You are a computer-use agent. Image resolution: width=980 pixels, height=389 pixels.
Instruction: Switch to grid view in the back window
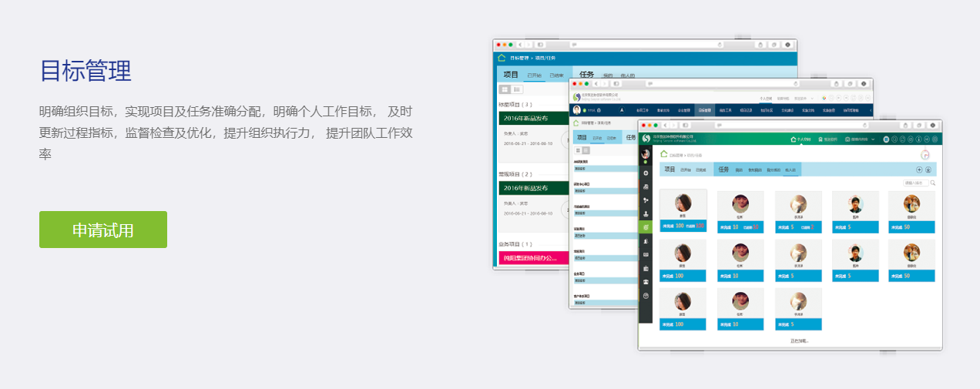[505, 89]
